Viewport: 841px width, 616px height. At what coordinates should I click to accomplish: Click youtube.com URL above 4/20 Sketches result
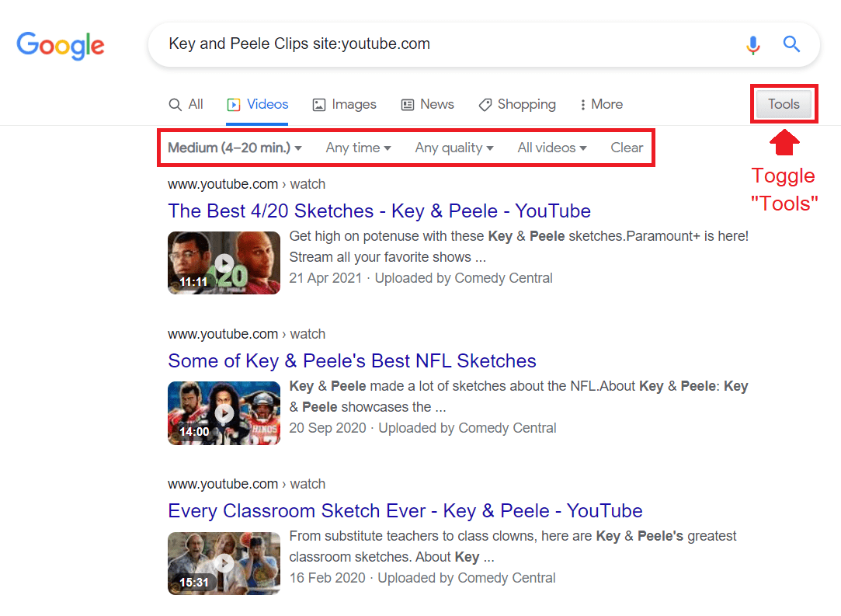tap(246, 184)
